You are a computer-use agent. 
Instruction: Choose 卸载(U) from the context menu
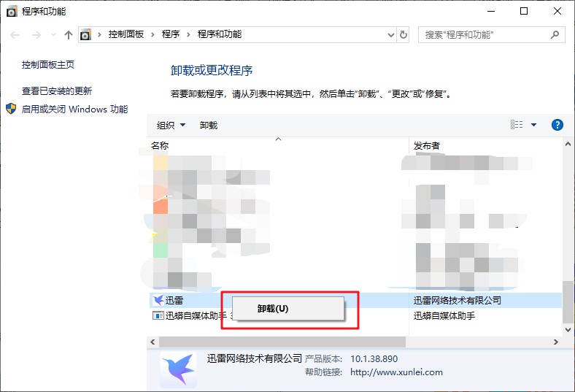pos(273,308)
